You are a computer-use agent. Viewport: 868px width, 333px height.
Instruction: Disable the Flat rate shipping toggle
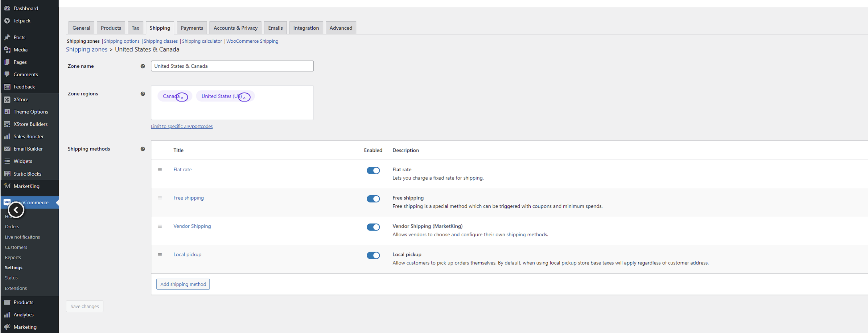[x=373, y=170]
